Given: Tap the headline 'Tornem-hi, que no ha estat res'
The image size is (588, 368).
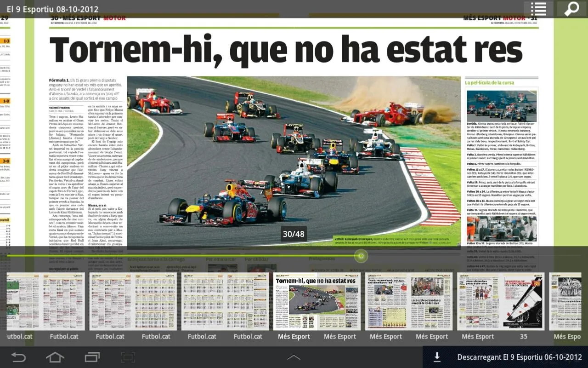Looking at the screenshot, I should 286,51.
